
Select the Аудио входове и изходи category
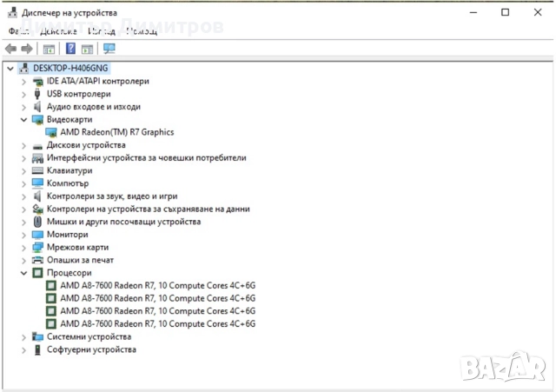pos(93,107)
